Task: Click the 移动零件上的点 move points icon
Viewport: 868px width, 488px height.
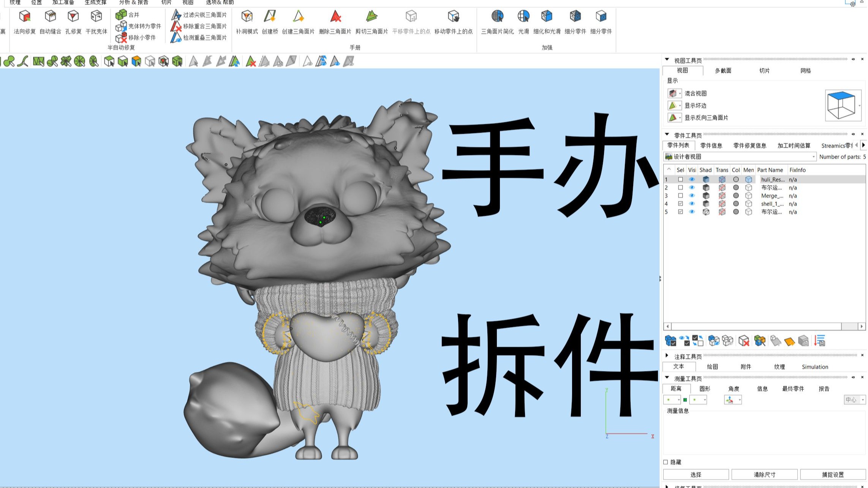Action: pyautogui.click(x=454, y=17)
